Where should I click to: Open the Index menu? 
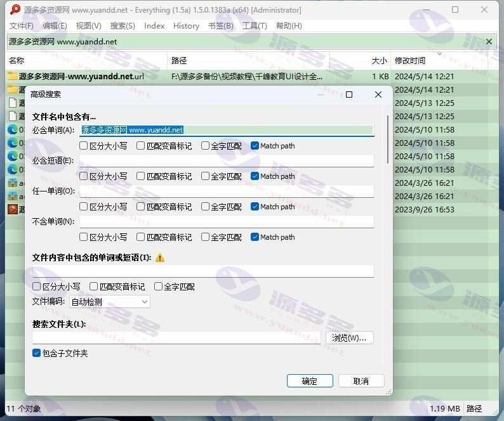point(154,26)
